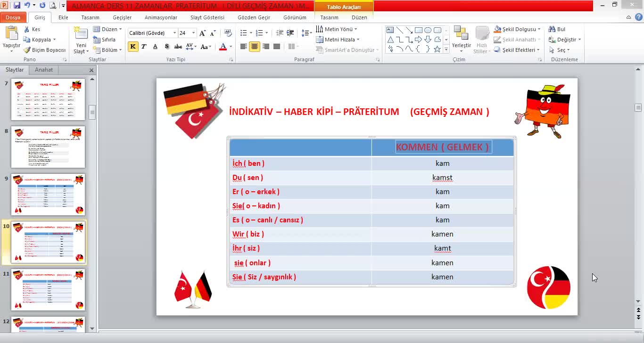Click the KOMMEN ( GELMEK ) header cell
Screen dimensions: 644x343
click(442, 147)
